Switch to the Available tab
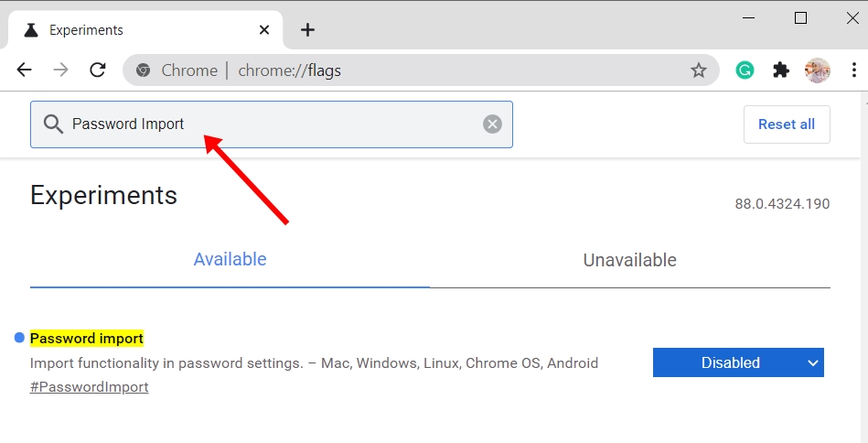The width and height of the screenshot is (868, 443). tap(230, 260)
